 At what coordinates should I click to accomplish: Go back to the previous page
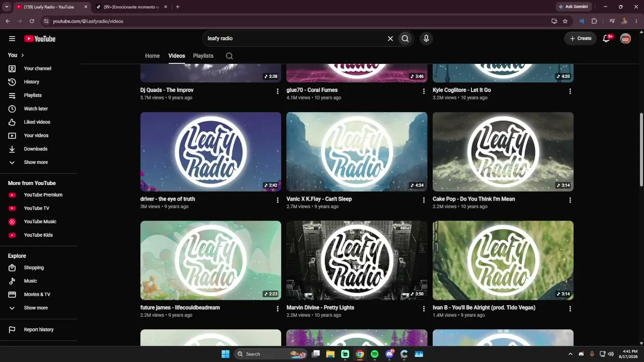click(8, 21)
